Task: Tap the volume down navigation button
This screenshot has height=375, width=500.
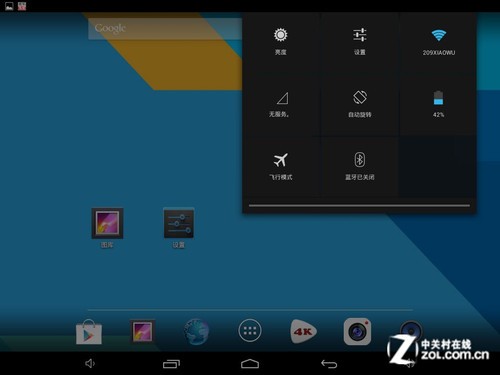Action: [90, 363]
